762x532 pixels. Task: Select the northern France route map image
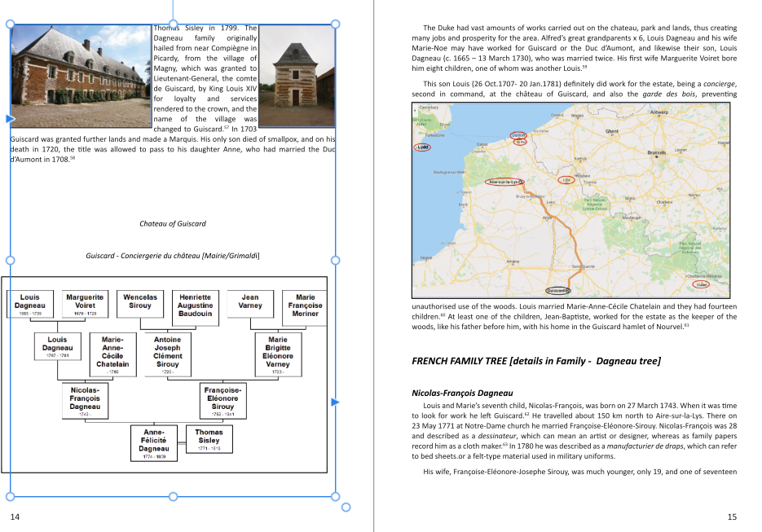pyautogui.click(x=571, y=200)
